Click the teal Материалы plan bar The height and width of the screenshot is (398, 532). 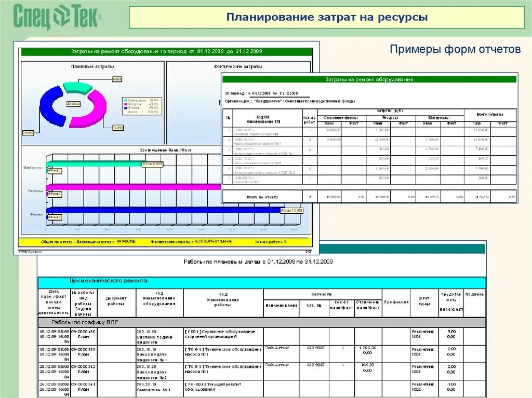pyautogui.click(x=95, y=164)
